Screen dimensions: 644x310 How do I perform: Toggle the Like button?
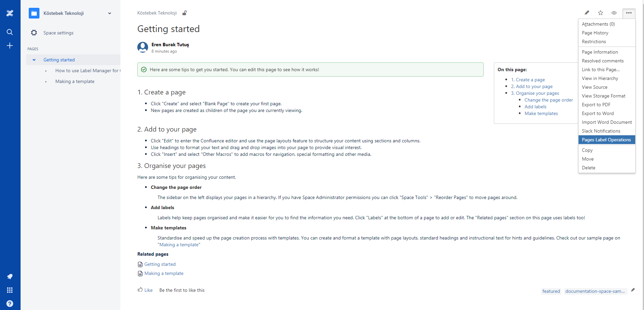[145, 290]
